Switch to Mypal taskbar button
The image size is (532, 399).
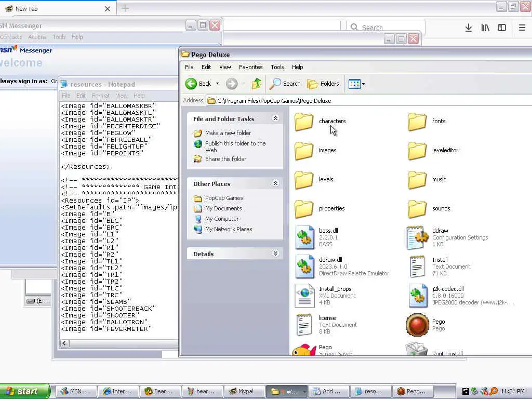tap(244, 392)
